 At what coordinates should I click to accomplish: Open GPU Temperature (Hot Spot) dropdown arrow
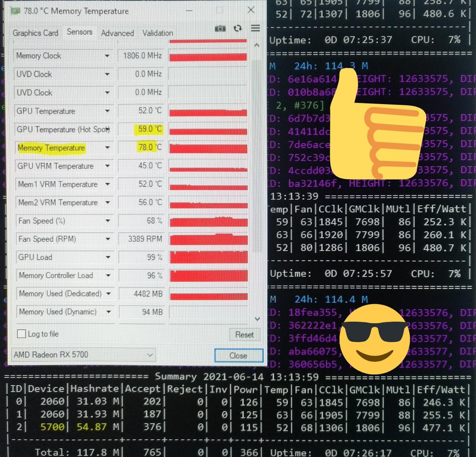[x=107, y=129]
